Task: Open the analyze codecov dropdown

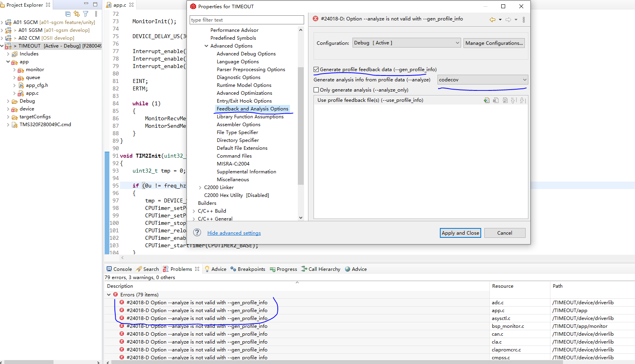Action: coord(483,80)
